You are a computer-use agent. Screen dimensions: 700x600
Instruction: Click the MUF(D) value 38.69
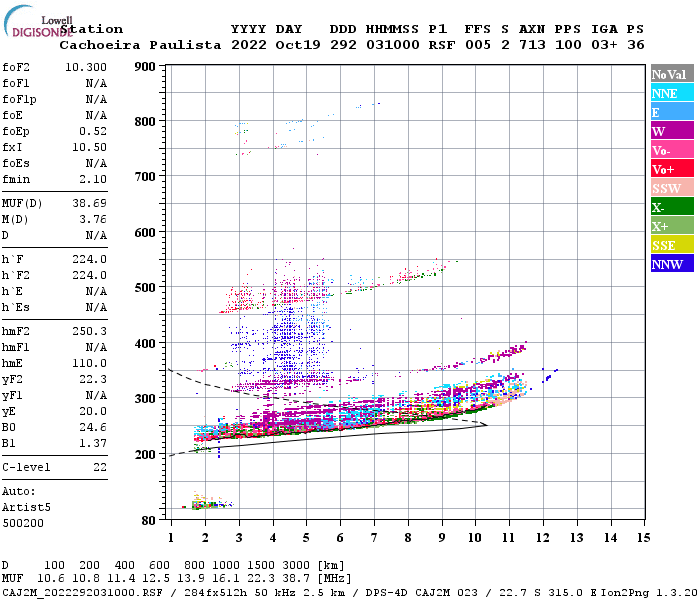89,204
